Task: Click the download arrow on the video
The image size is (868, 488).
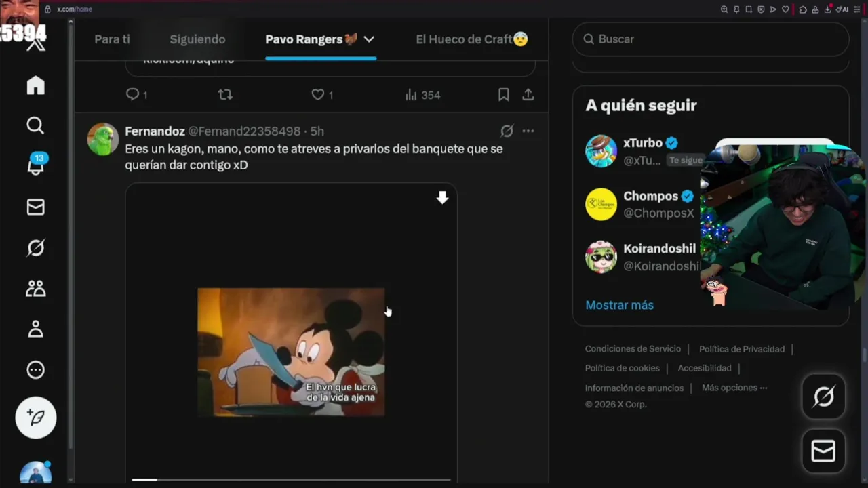Action: (442, 197)
